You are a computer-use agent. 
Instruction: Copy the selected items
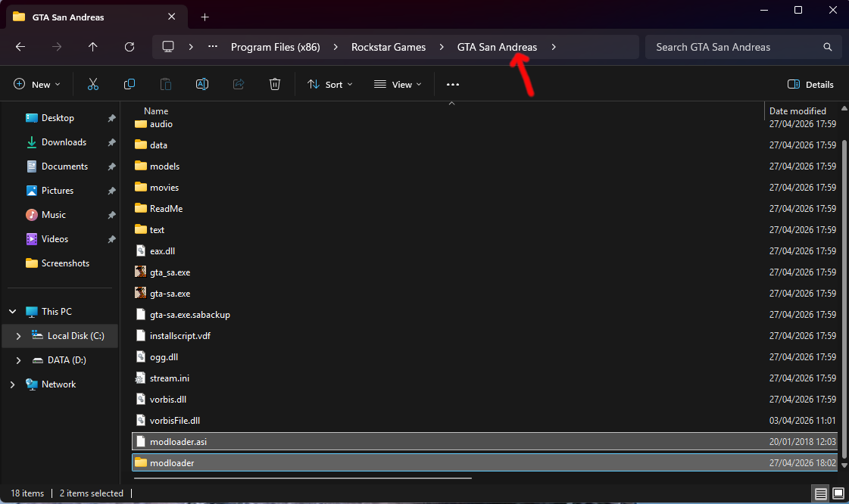coord(130,84)
